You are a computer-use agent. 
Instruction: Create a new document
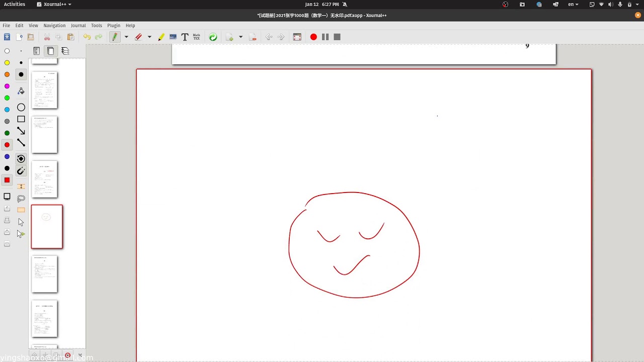tap(19, 37)
